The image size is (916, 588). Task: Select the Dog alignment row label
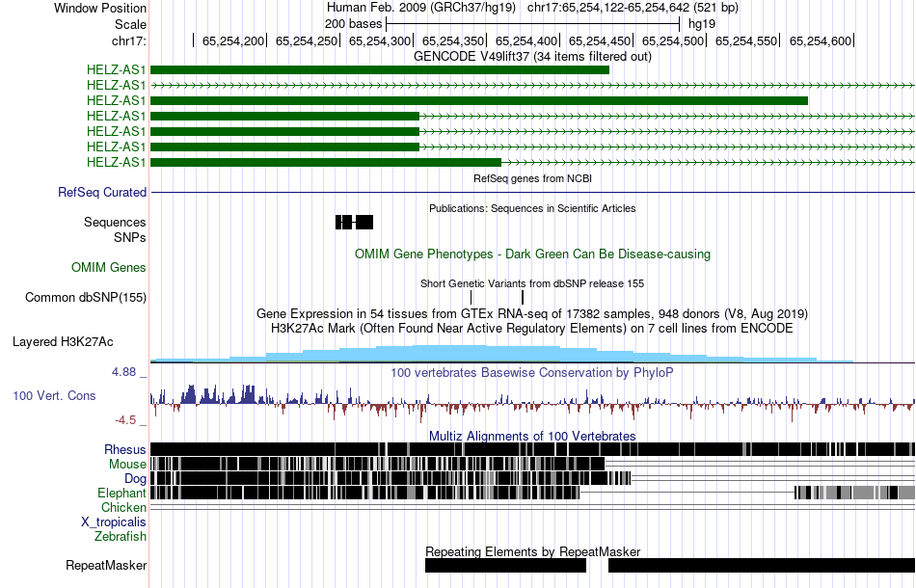135,479
